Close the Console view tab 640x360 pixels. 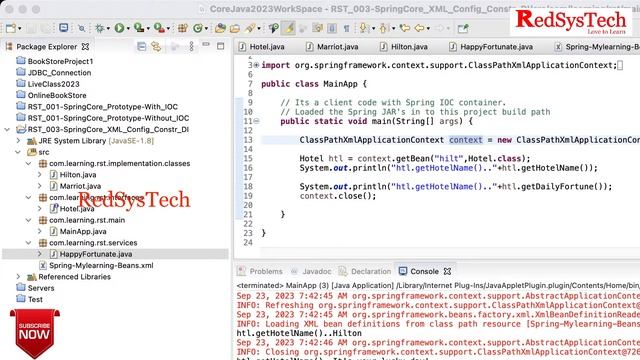coord(447,271)
